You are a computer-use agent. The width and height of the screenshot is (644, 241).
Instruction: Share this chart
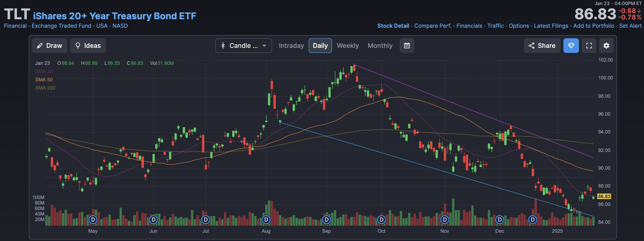(x=542, y=46)
